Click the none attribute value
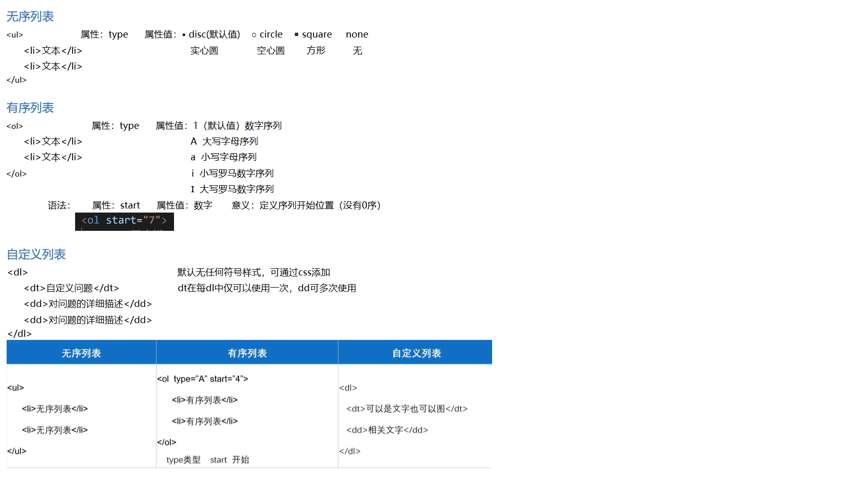 click(357, 34)
